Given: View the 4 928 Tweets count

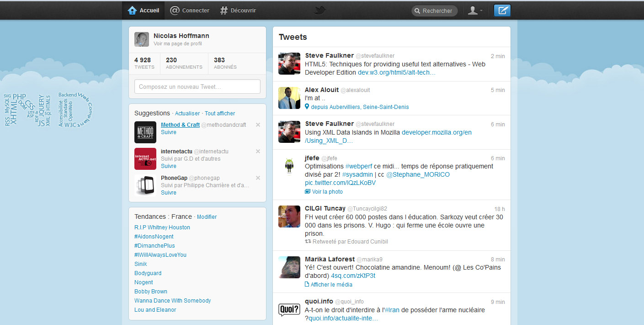Looking at the screenshot, I should (x=144, y=63).
